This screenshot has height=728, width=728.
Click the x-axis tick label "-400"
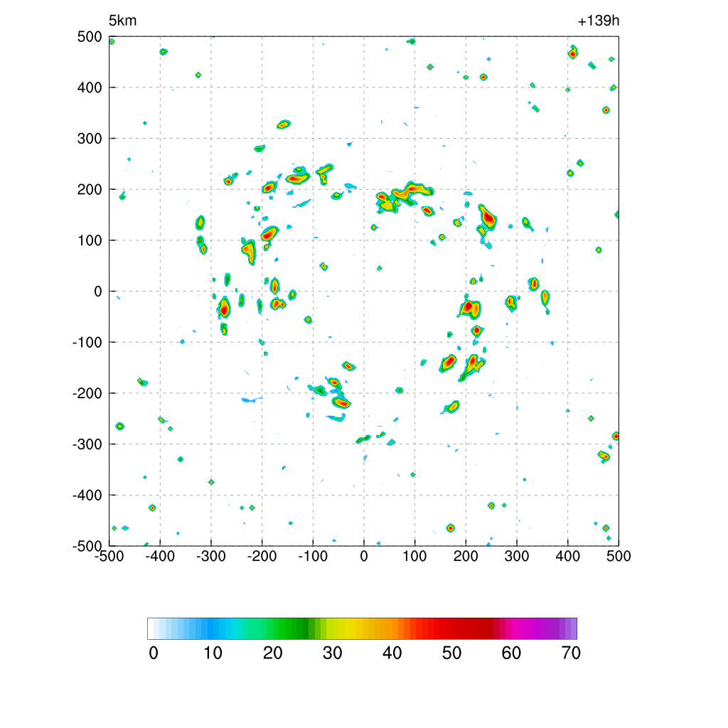(x=160, y=556)
